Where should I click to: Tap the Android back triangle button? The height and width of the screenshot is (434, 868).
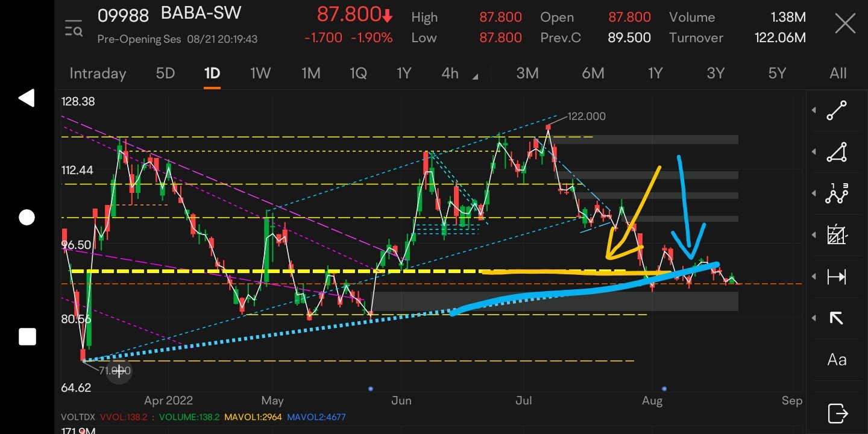tap(26, 98)
